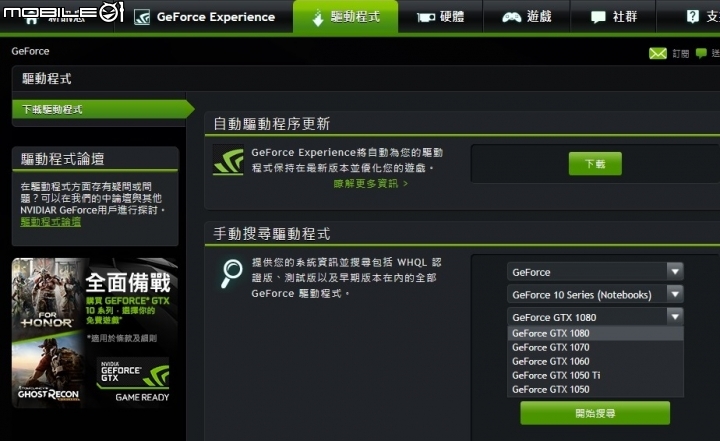Select the 驅動程式 drivers tab

click(x=346, y=17)
